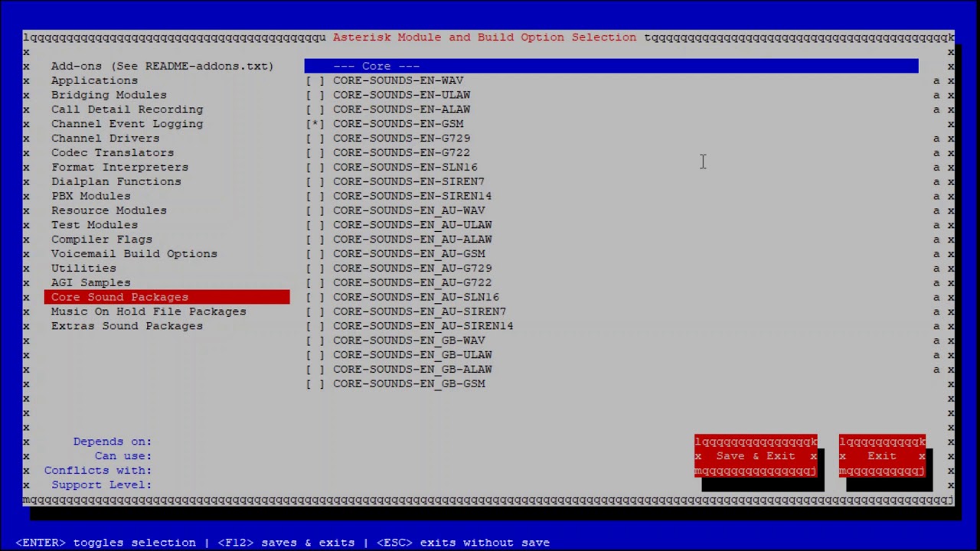The width and height of the screenshot is (980, 551).
Task: Select Call Detail Recording category
Action: click(x=127, y=109)
